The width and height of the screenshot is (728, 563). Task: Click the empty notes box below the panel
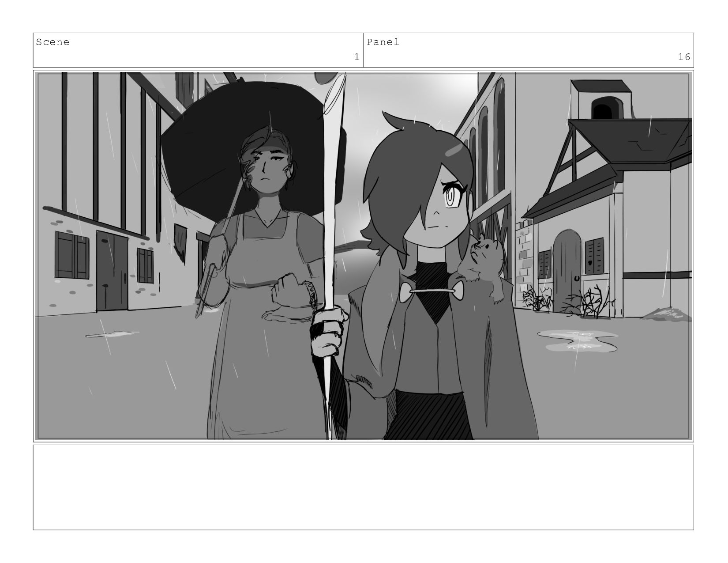[x=363, y=487]
